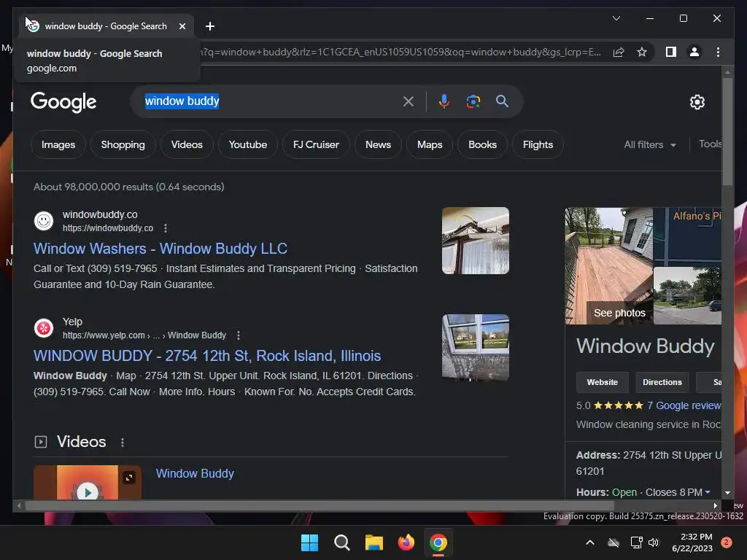Screen dimensions: 747x560
Task: Select the Books filter
Action: pos(483,145)
